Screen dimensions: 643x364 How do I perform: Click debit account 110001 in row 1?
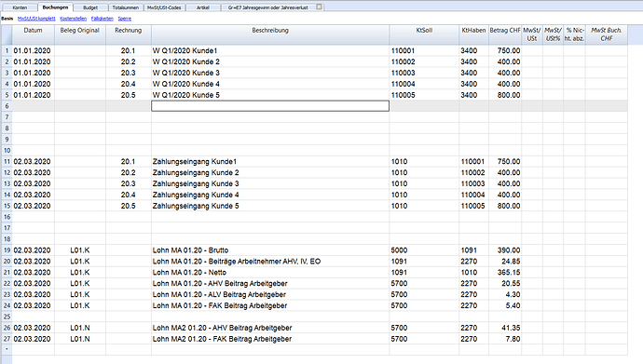pos(424,51)
